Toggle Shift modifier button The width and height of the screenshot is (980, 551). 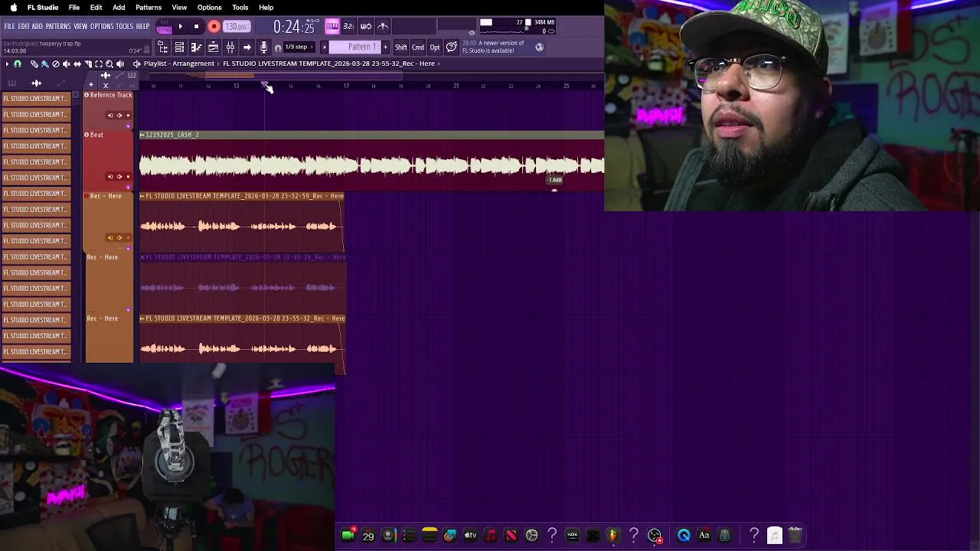pyautogui.click(x=400, y=47)
